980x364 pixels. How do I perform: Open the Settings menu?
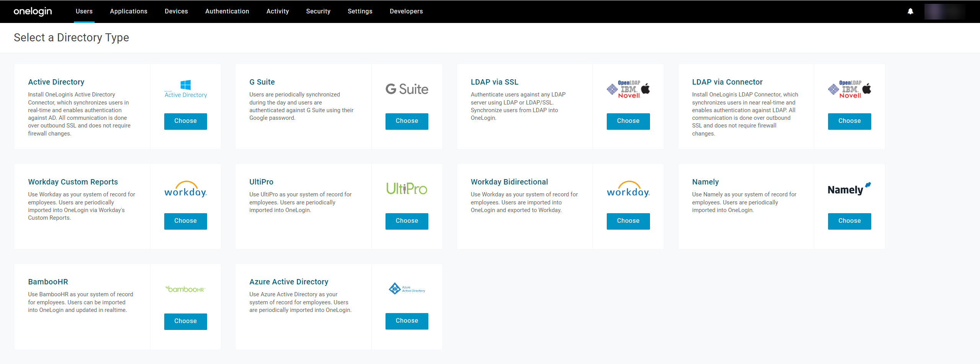pos(360,11)
